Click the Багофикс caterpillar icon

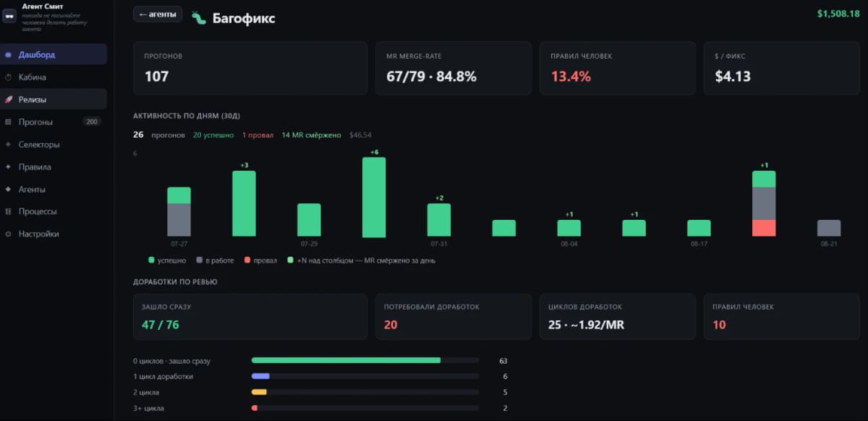(199, 17)
